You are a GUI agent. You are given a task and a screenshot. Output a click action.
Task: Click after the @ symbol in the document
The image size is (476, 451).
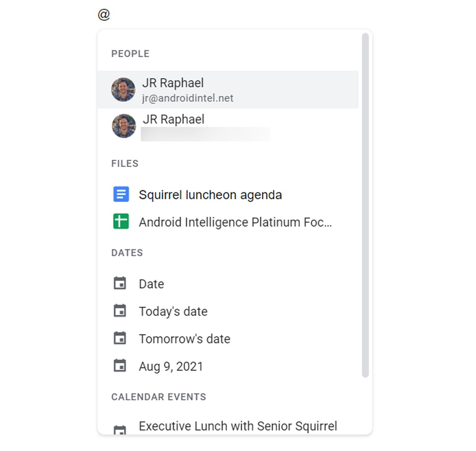tap(112, 15)
